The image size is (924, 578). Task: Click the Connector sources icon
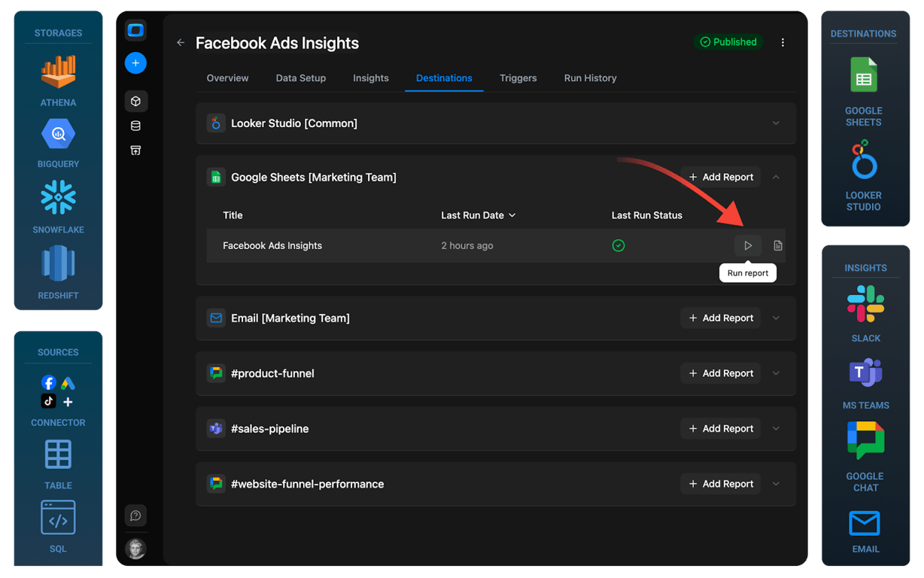point(58,392)
